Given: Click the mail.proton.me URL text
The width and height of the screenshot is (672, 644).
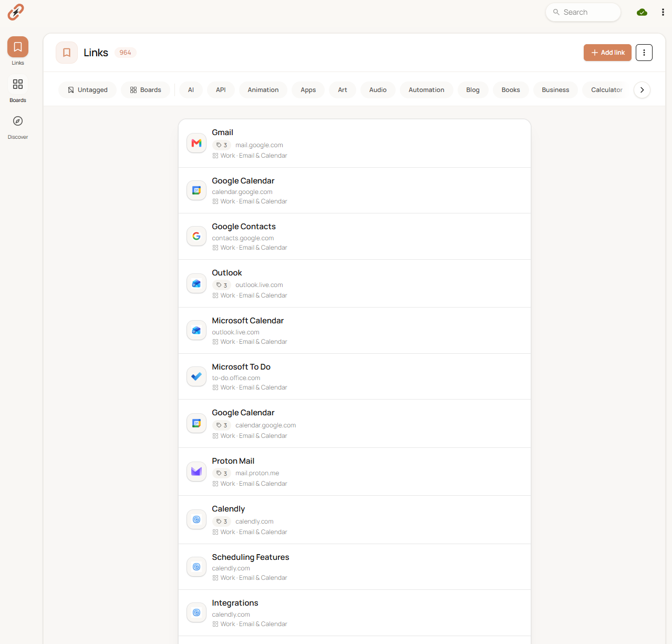Looking at the screenshot, I should point(257,473).
